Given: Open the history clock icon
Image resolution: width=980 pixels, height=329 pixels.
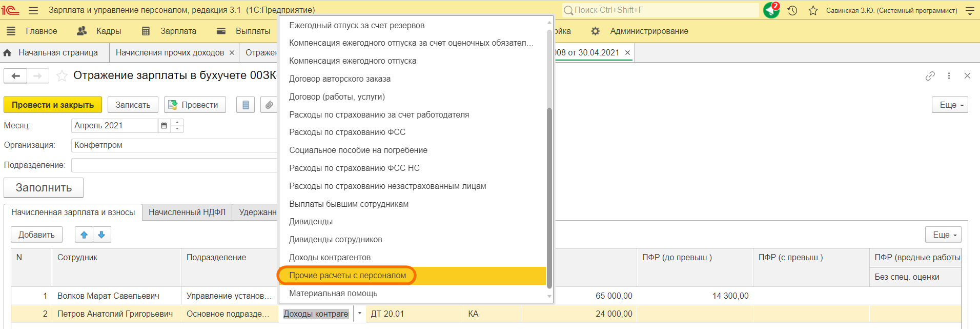Looking at the screenshot, I should pyautogui.click(x=792, y=10).
